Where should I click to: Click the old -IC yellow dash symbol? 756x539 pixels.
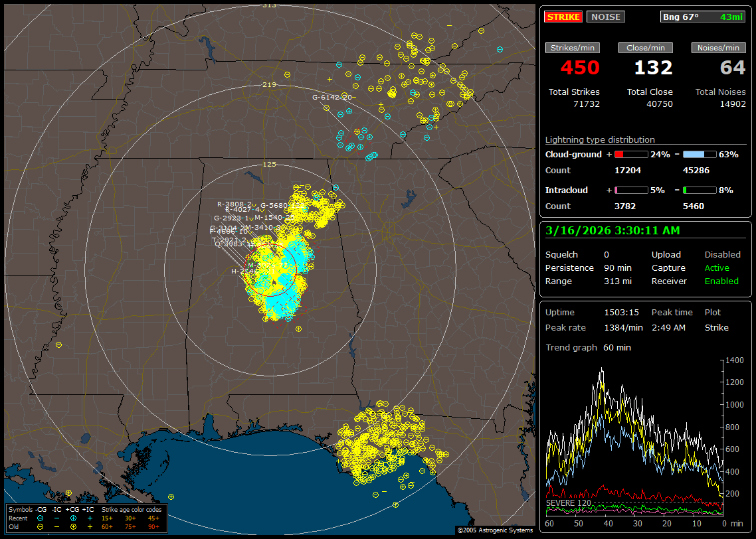tap(57, 526)
